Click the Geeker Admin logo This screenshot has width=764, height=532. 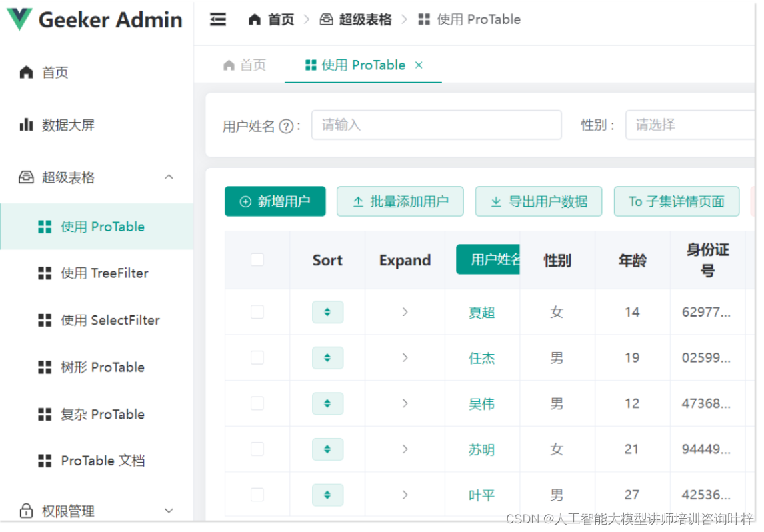pyautogui.click(x=93, y=20)
